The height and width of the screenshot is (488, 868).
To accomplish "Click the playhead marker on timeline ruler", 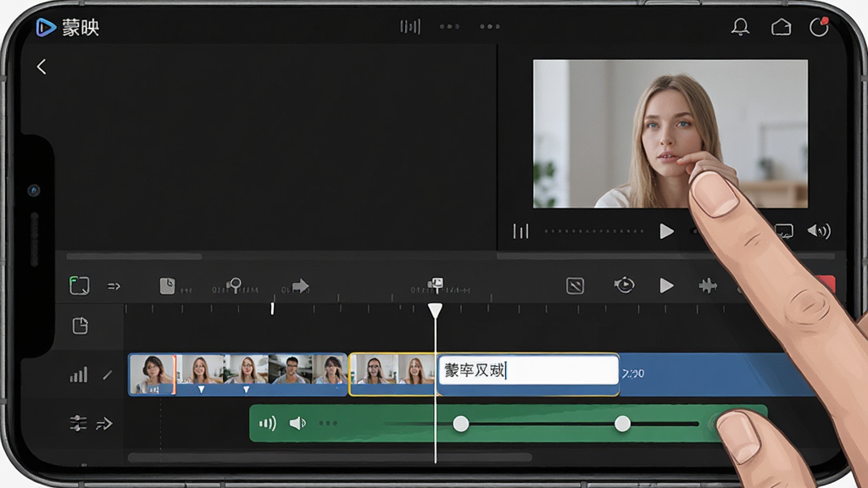I will coord(435,310).
